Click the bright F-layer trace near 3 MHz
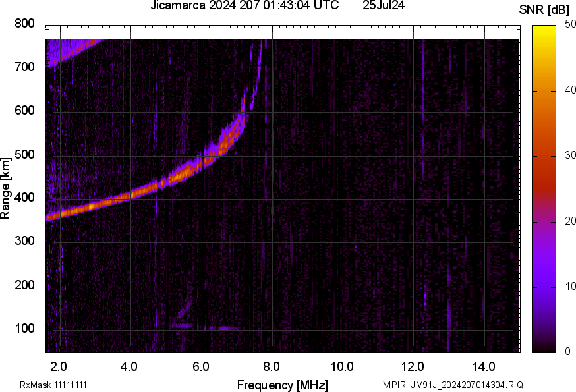576x392 pixels. point(96,206)
